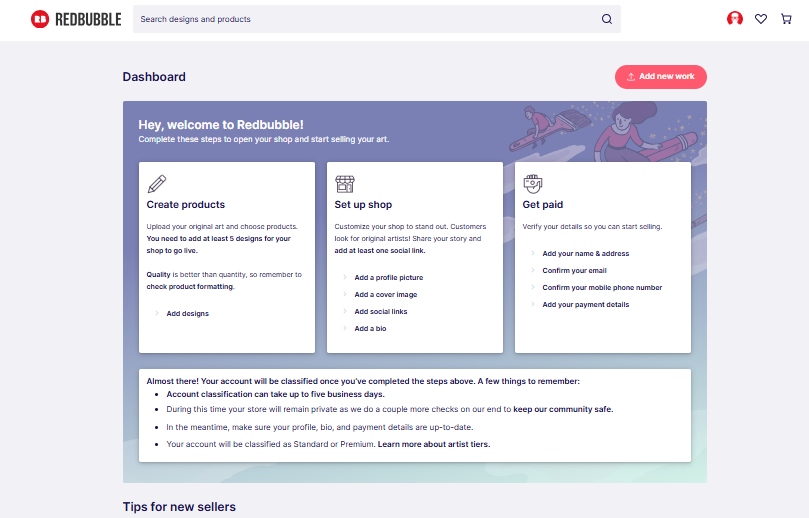Image resolution: width=809 pixels, height=518 pixels.
Task: Open the shopping cart icon
Action: pyautogui.click(x=786, y=19)
